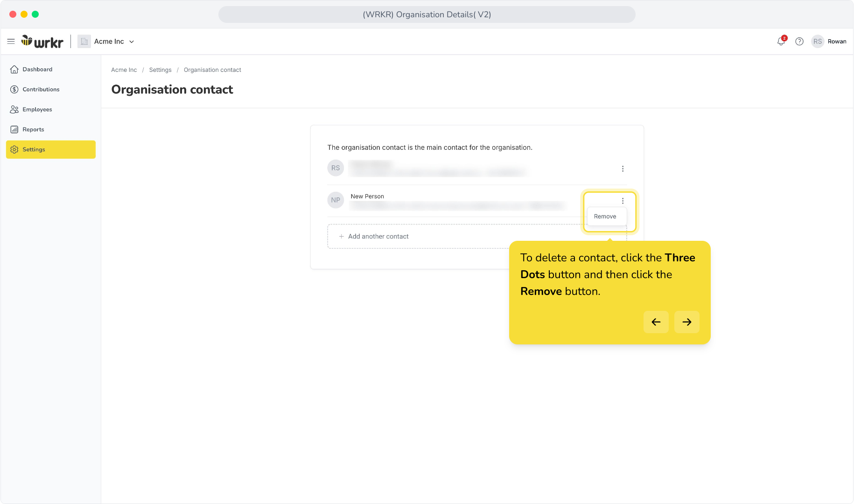Click the Employees people icon
The height and width of the screenshot is (504, 854).
14,110
